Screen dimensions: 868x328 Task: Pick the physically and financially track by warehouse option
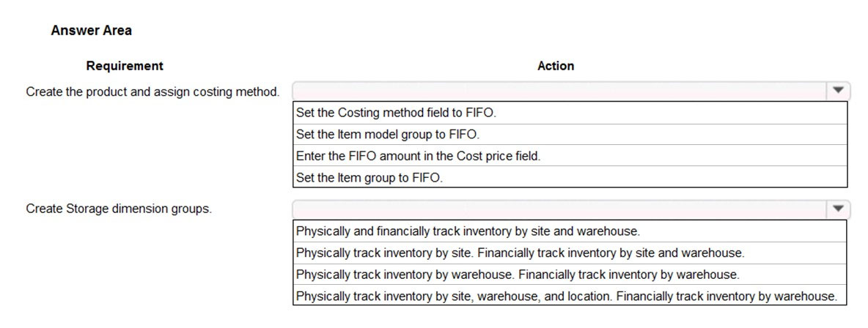click(x=570, y=275)
